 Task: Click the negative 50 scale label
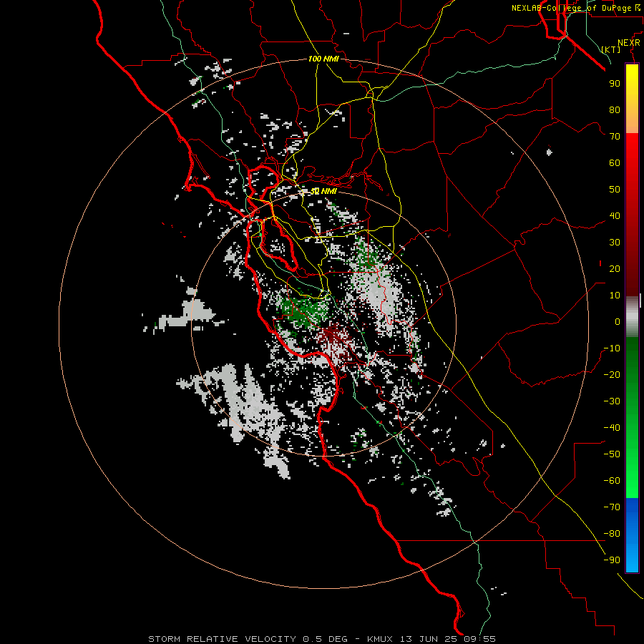[x=612, y=454]
